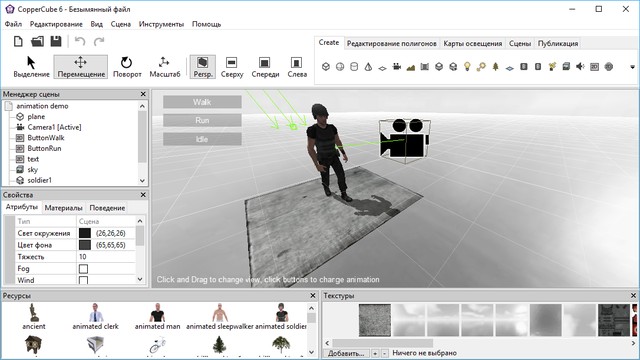Open the Сцена menu
The height and width of the screenshot is (360, 640).
tap(121, 24)
